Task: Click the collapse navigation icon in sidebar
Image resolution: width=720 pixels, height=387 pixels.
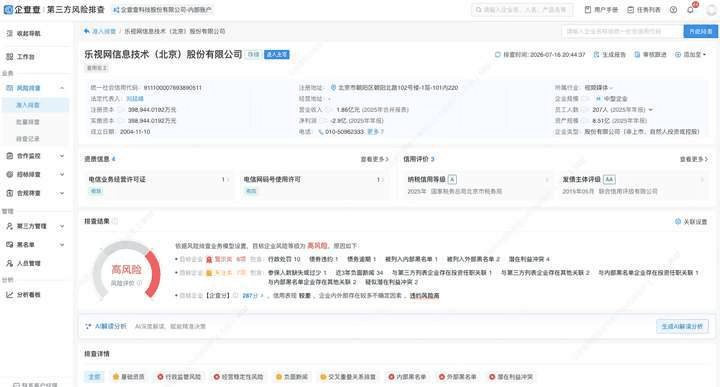Action: pyautogui.click(x=10, y=34)
